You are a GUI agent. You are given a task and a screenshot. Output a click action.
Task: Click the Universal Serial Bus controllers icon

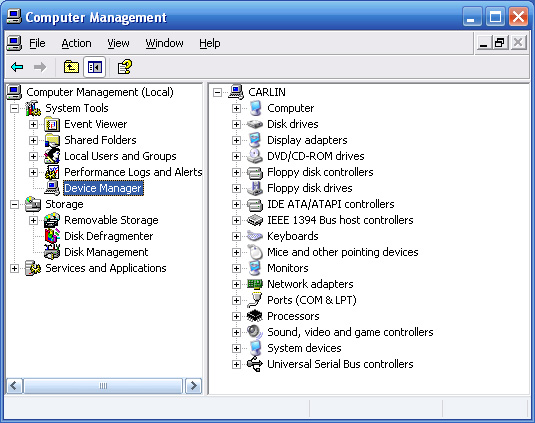point(255,364)
